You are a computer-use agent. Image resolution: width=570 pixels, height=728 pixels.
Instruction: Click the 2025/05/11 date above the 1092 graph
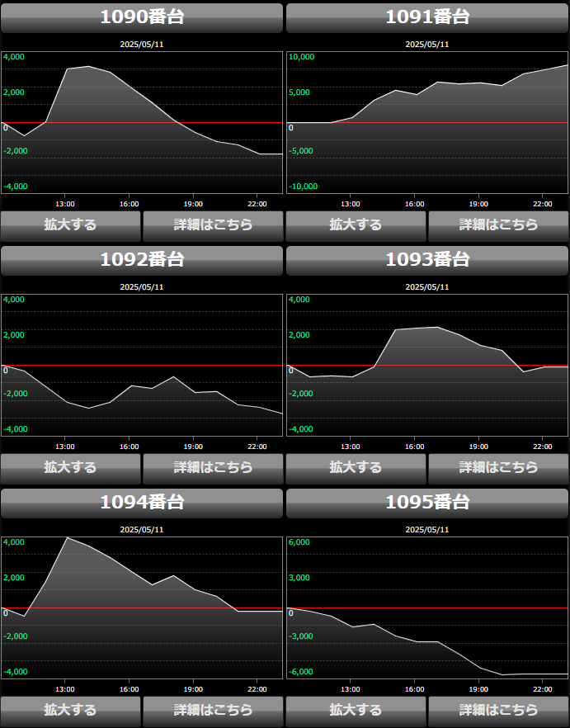(142, 287)
